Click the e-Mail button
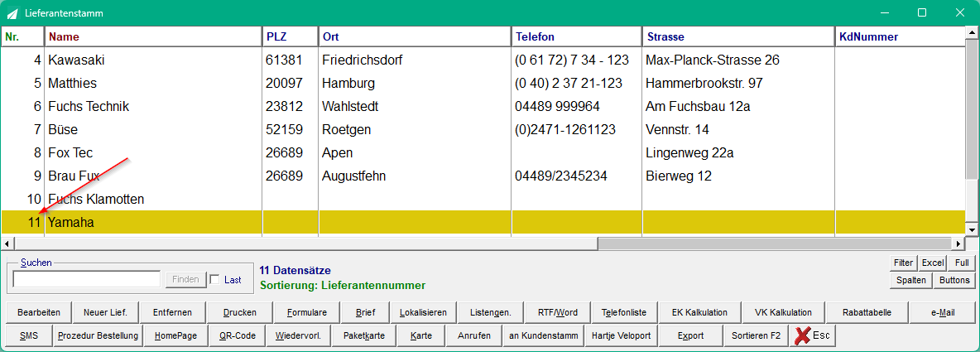The width and height of the screenshot is (980, 352). pos(943,312)
